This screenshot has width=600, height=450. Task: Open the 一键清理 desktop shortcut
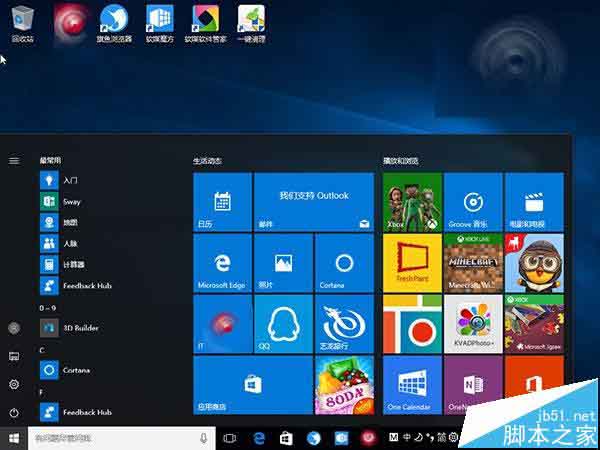tap(251, 24)
